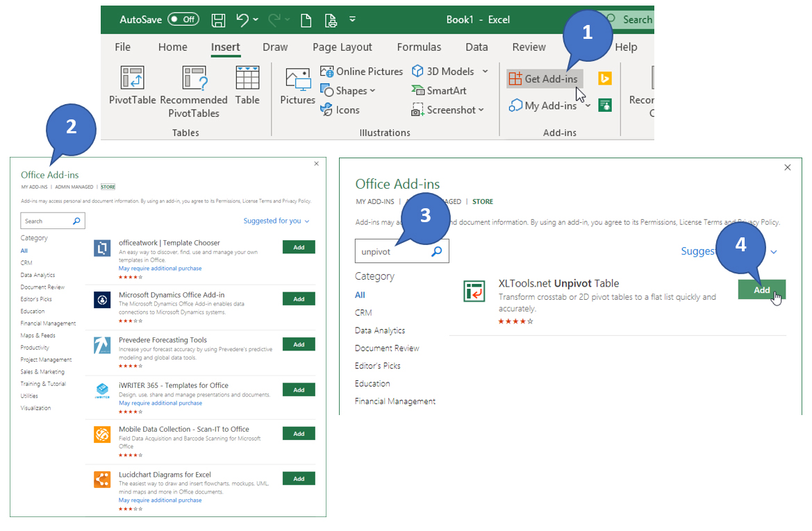Click the New blank document icon
Image resolution: width=812 pixels, height=531 pixels.
[x=306, y=20]
